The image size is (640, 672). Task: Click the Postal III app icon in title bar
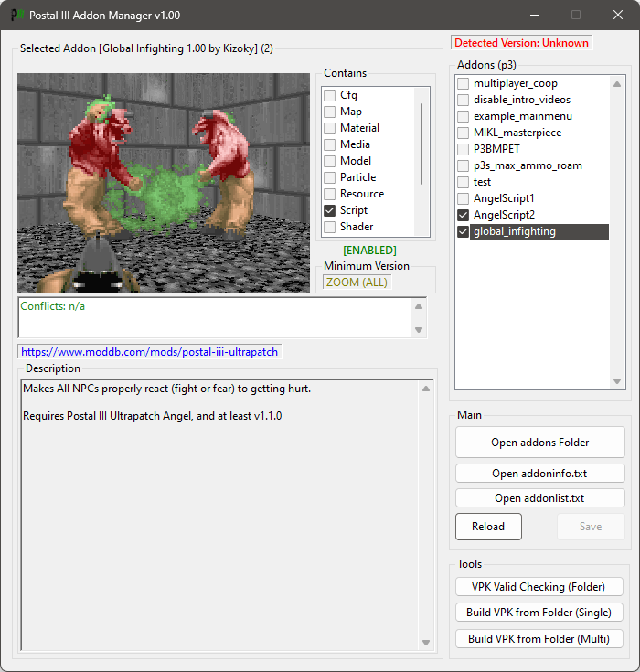[x=16, y=15]
